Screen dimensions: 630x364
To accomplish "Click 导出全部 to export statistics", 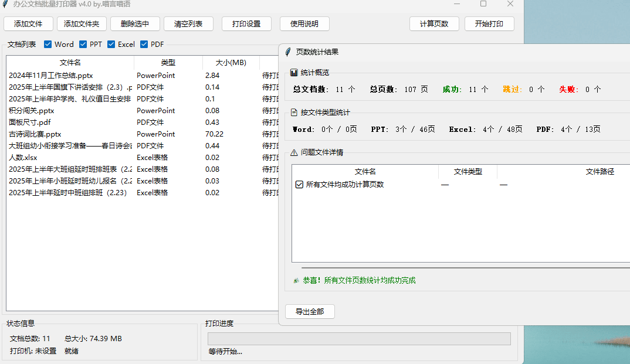I will pos(310,311).
